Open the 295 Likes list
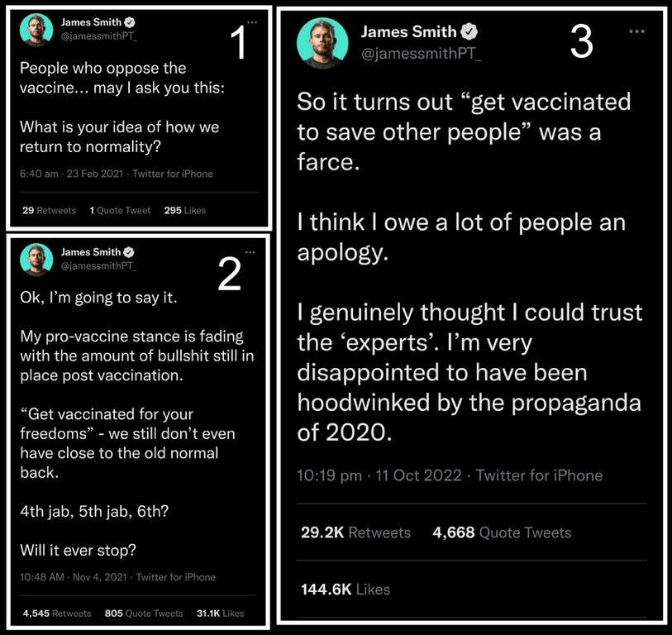The width and height of the screenshot is (672, 635). point(184,210)
